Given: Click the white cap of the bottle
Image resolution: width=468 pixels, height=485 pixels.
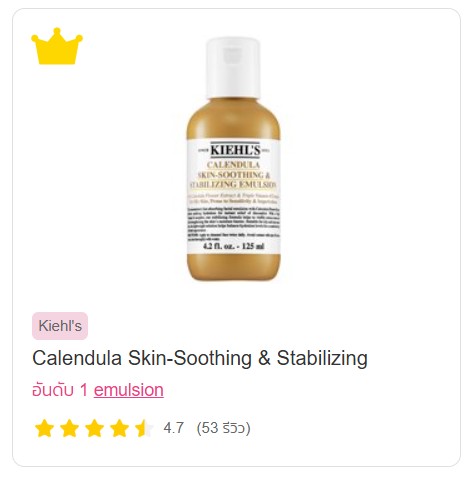Looking at the screenshot, I should tap(233, 68).
